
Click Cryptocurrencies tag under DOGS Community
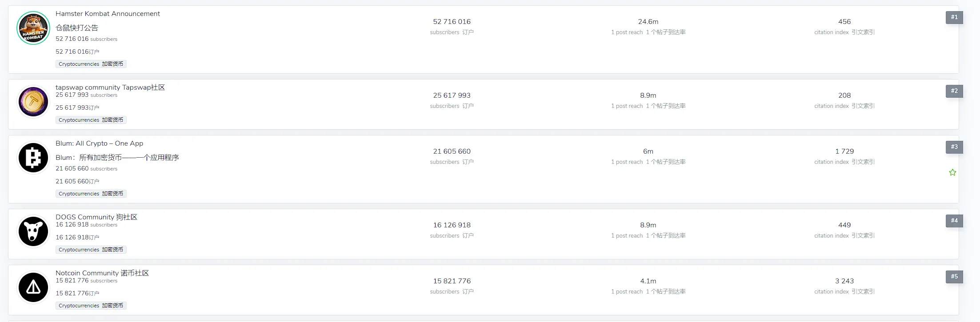click(x=91, y=250)
